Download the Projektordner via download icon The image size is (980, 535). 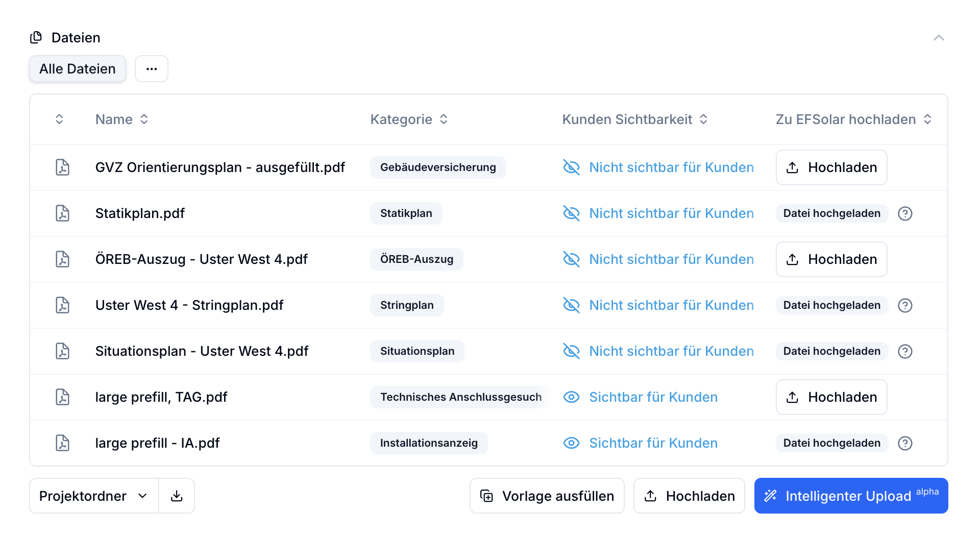[177, 496]
